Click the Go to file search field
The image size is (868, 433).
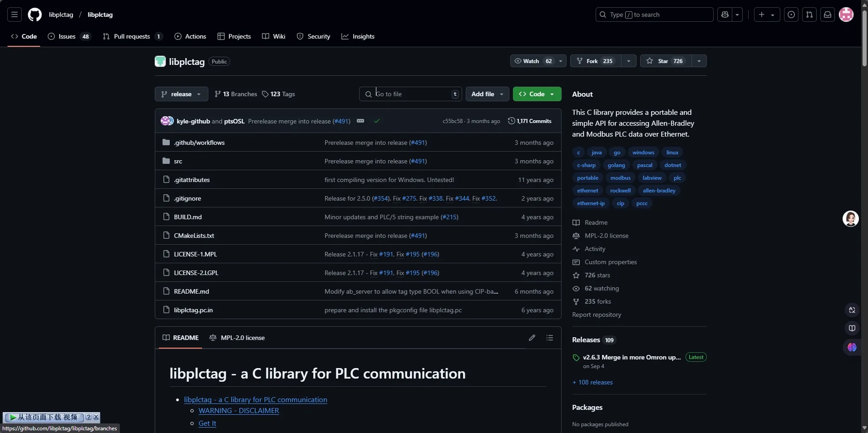pyautogui.click(x=411, y=94)
